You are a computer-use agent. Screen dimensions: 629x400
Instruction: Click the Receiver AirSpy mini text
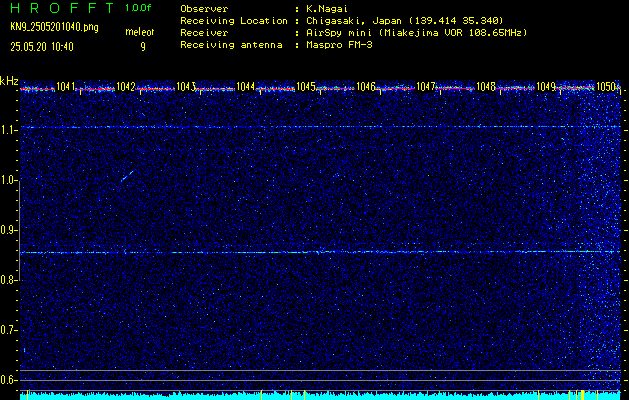[x=417, y=33]
